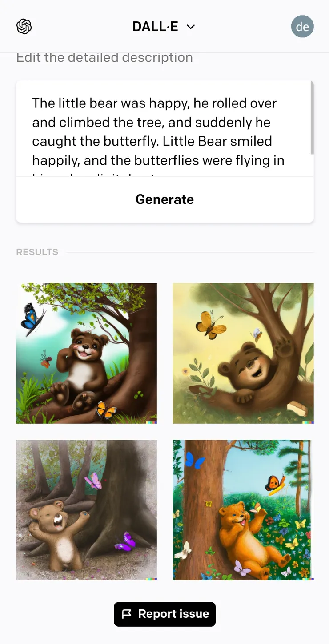Expand the chevron next to DALL·E
This screenshot has height=644, width=329.
click(191, 27)
